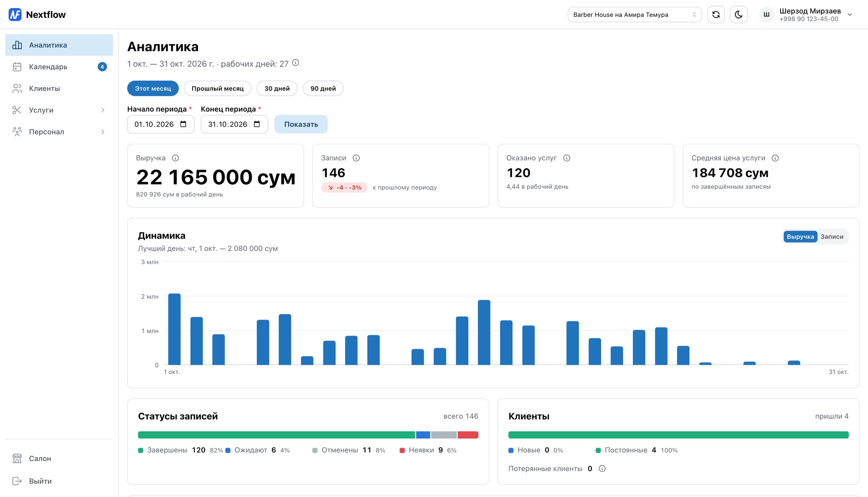Screen dimensions: 868x497
Task: Click the Салон storefront icon
Action: tap(17, 458)
